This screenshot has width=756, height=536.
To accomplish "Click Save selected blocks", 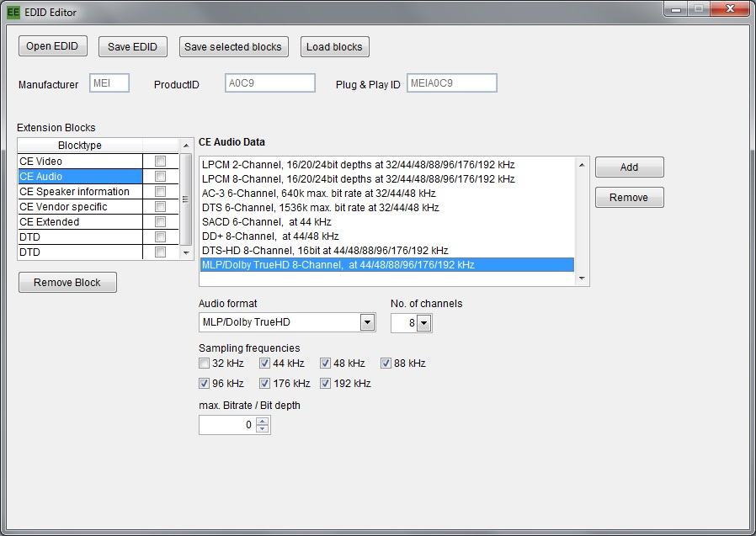I will click(x=233, y=47).
